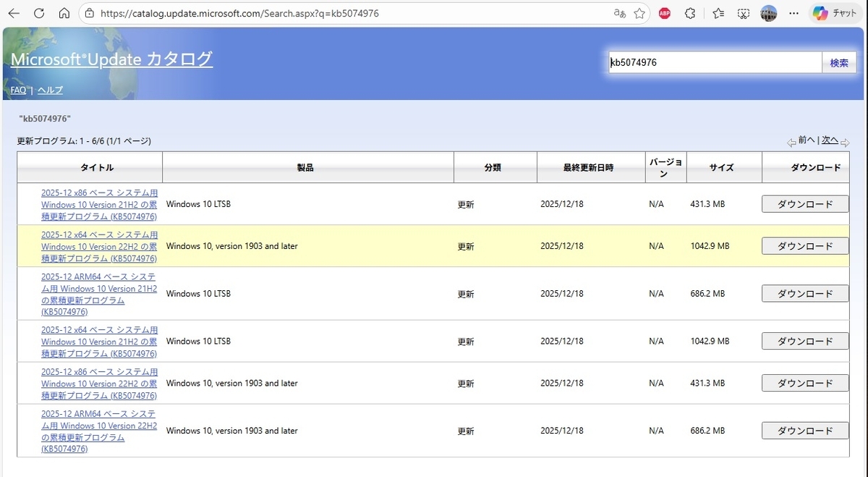Viewport: 868px width, 477px height.
Task: Click 更新 classification in x64 21H2 row
Action: pyautogui.click(x=466, y=342)
